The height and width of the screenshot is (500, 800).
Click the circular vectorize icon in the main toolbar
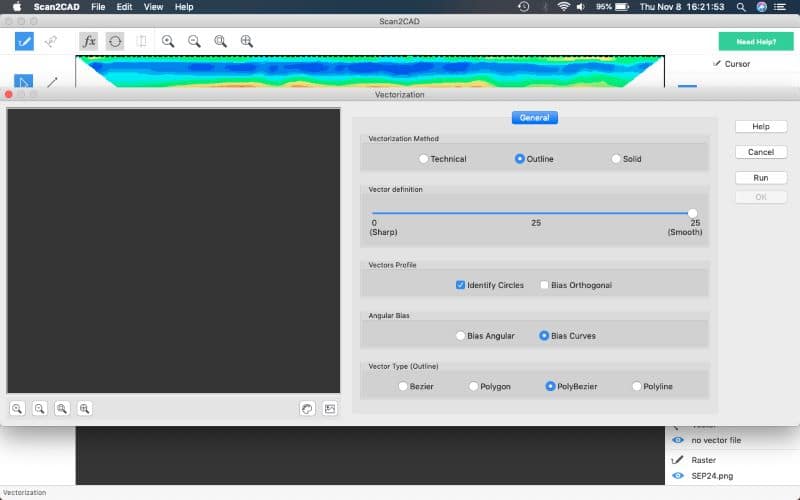[115, 41]
